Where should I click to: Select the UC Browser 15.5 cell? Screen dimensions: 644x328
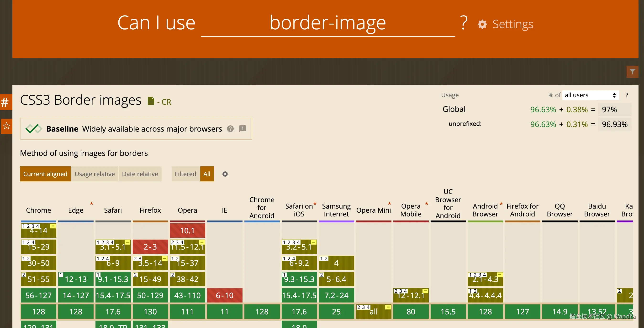point(448,312)
